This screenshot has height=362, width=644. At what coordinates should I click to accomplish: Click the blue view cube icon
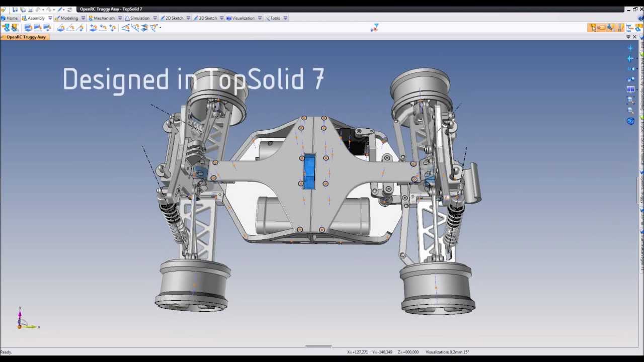pos(630,121)
